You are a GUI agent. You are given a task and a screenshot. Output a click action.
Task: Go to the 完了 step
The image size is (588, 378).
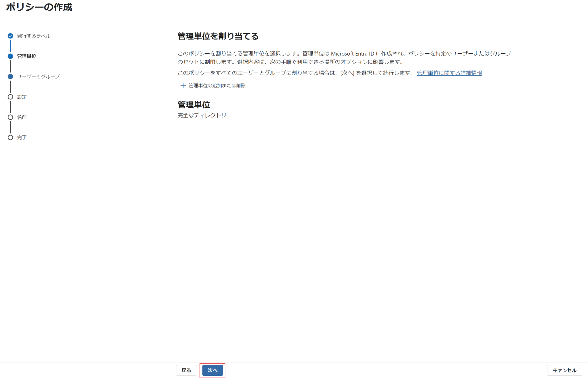[22, 137]
